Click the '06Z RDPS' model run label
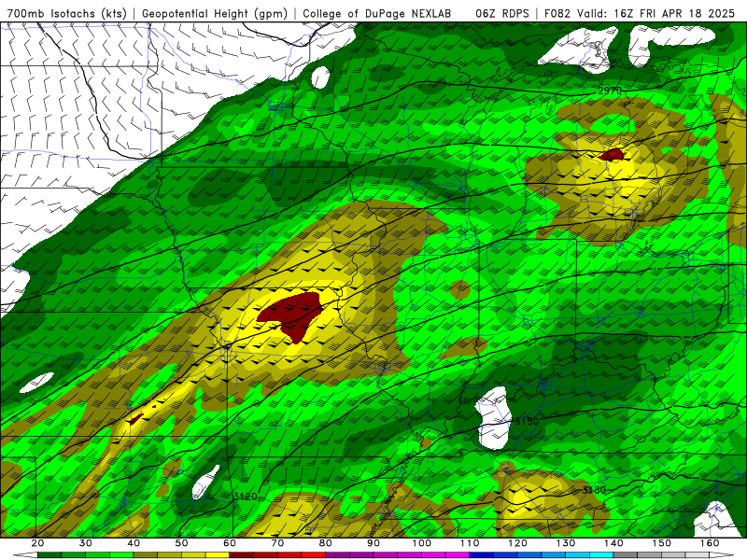The width and height of the screenshot is (747, 560). tap(502, 13)
